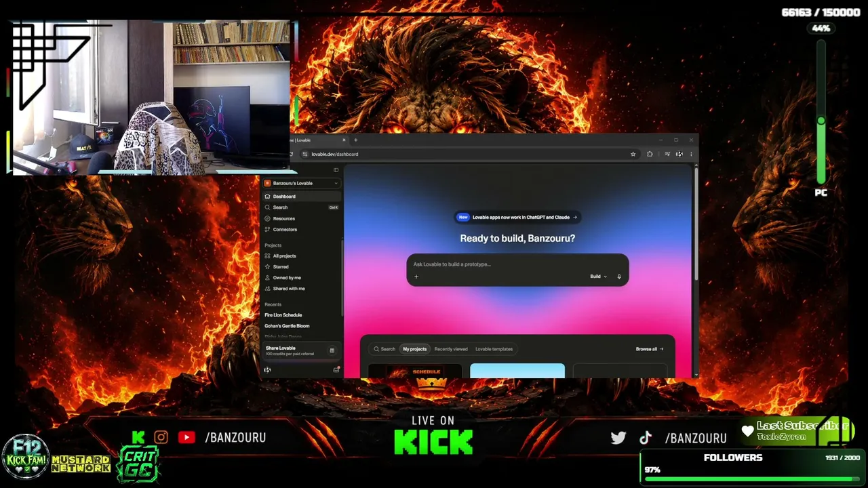
Task: Click the Followers progress bar
Action: 752,479
